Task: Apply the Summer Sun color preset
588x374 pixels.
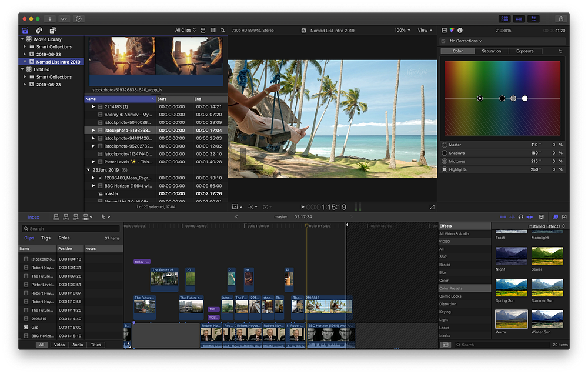Action: [x=547, y=288]
